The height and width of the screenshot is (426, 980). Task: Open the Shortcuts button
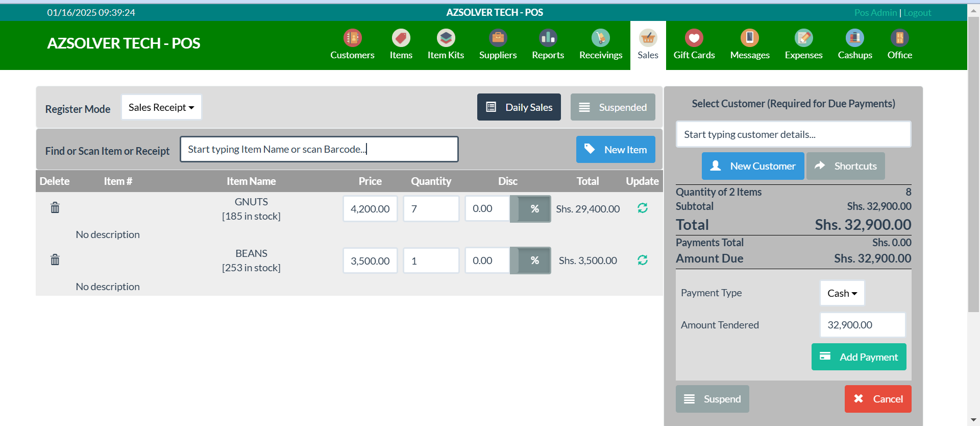(x=845, y=166)
